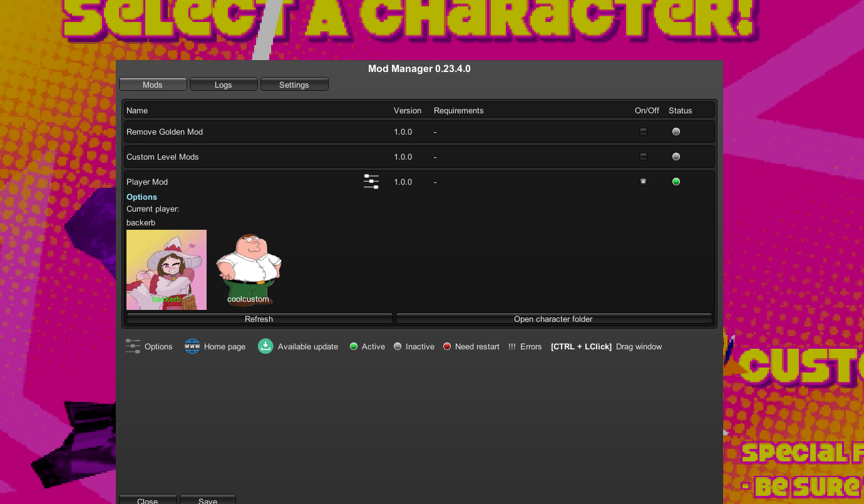The height and width of the screenshot is (504, 864).
Task: Click the Remove Golden Mod name
Action: click(x=165, y=132)
